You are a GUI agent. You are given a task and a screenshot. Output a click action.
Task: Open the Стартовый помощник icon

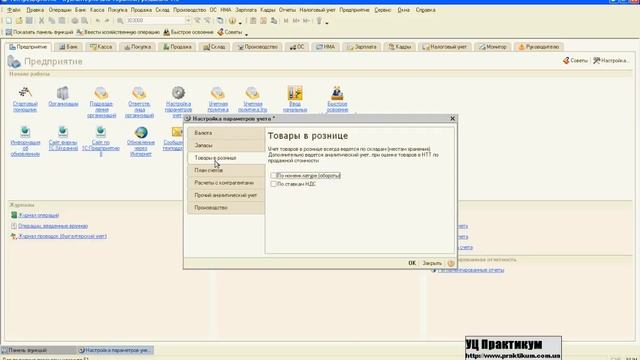tap(25, 93)
